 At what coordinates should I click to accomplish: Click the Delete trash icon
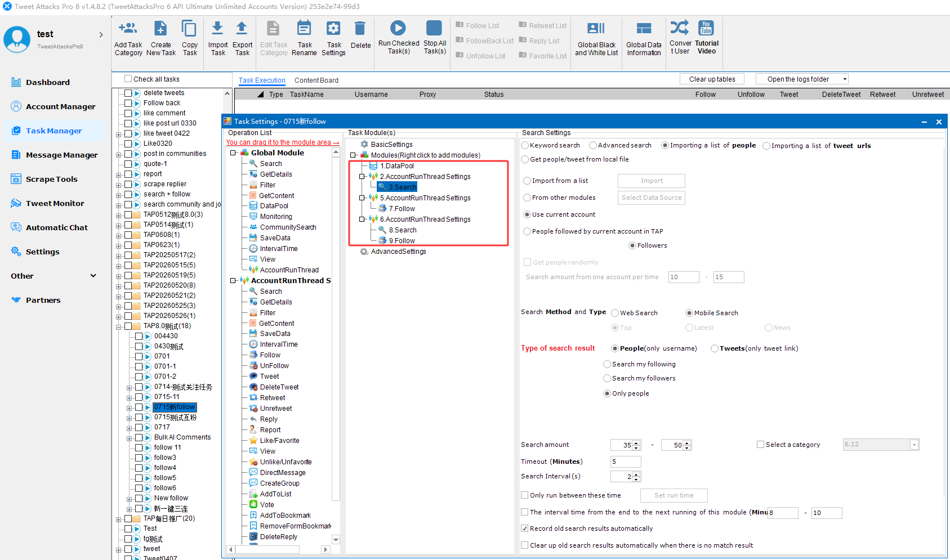coord(360,28)
